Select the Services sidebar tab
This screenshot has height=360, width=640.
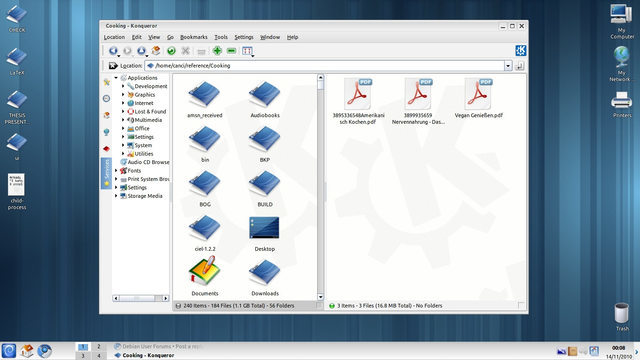[x=106, y=173]
